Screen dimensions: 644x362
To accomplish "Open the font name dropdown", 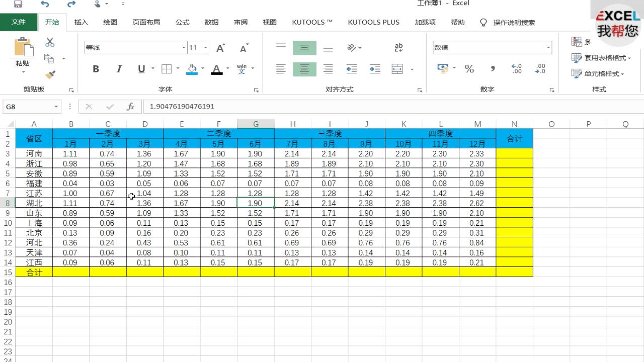I will [x=183, y=47].
